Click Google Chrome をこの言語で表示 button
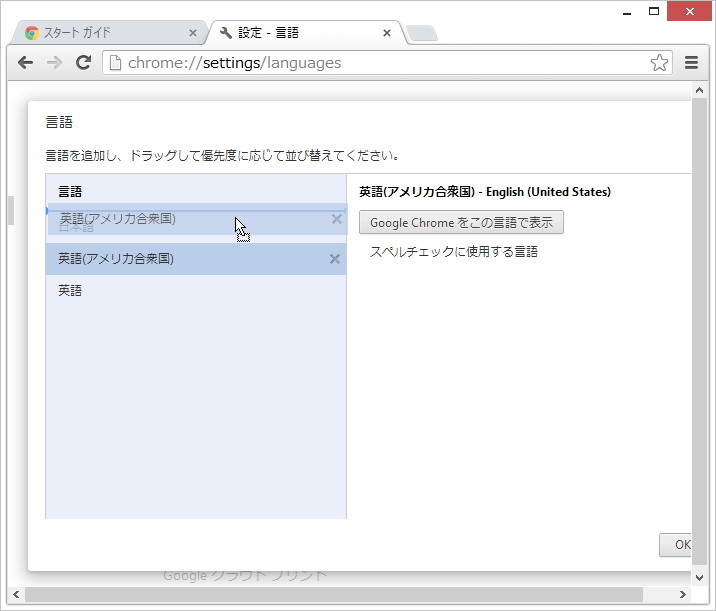This screenshot has height=611, width=716. [x=461, y=222]
